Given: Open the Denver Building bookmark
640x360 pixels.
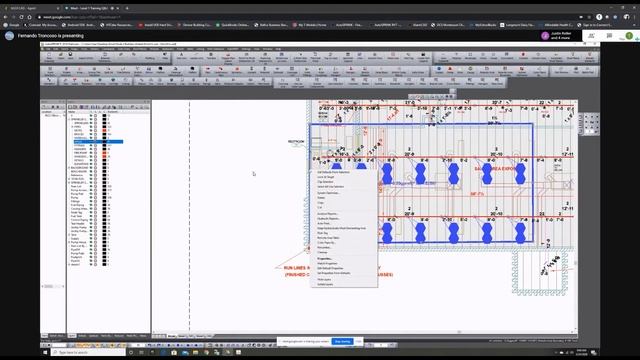Looking at the screenshot, I should point(194,25).
